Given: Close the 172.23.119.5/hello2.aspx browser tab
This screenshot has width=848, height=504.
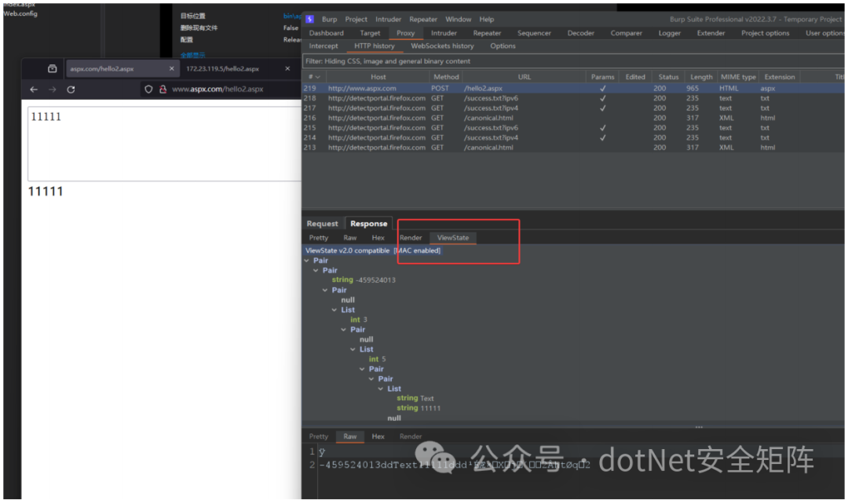Looking at the screenshot, I should 287,68.
